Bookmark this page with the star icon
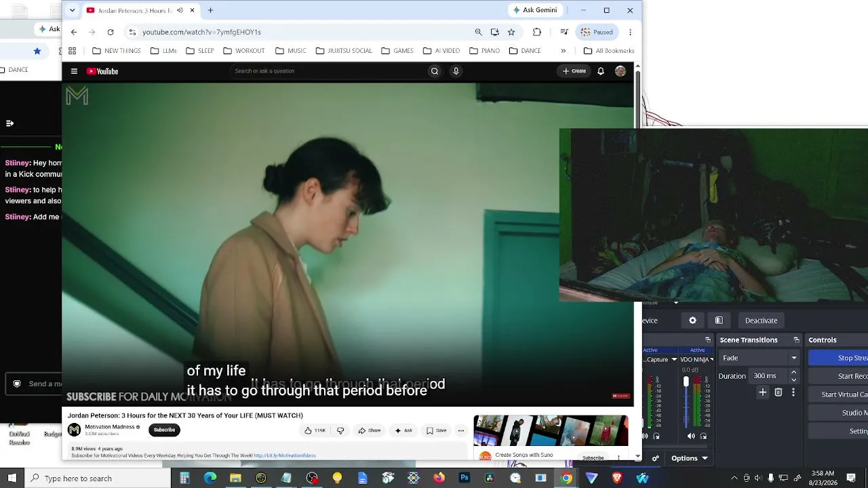 tap(511, 32)
